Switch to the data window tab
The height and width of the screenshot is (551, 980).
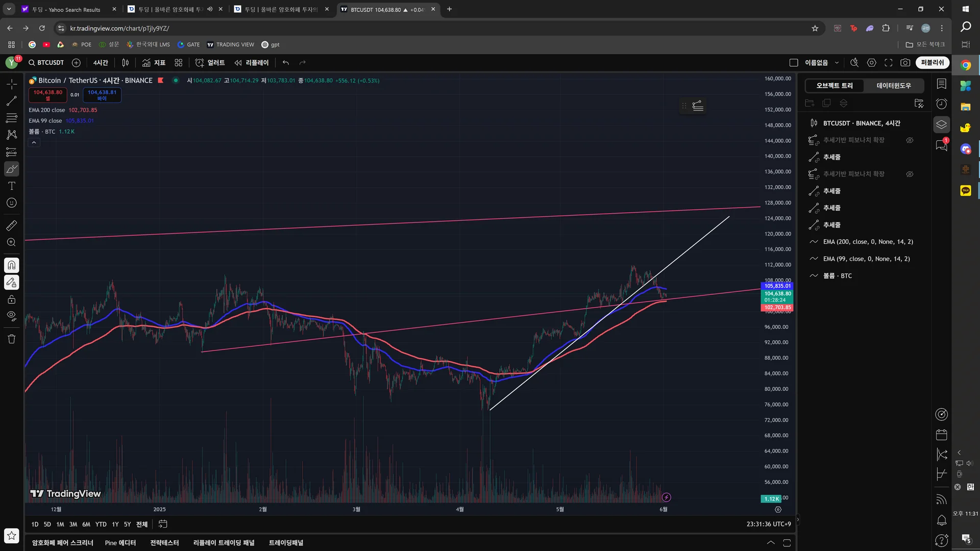pos(893,86)
